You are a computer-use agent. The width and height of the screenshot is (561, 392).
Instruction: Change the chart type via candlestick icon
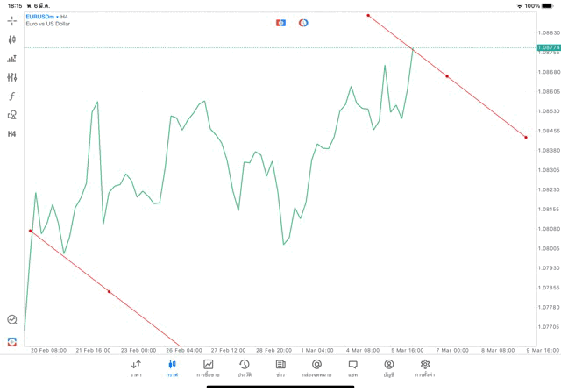pos(11,39)
